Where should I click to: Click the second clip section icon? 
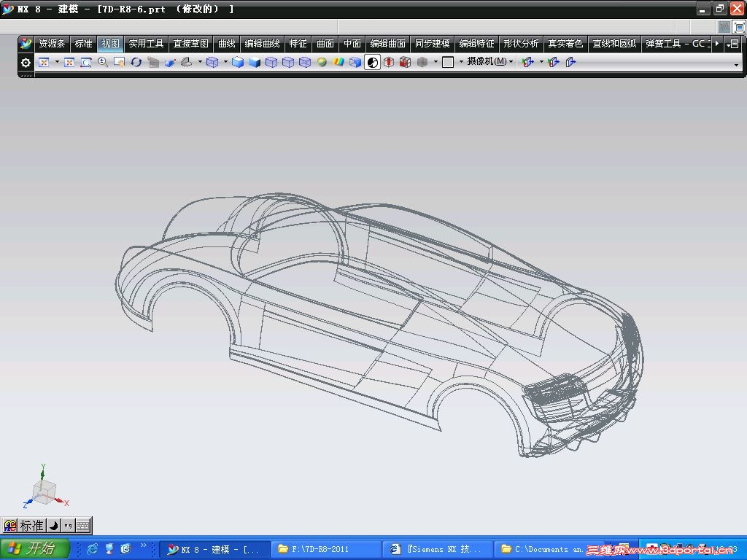(x=553, y=62)
